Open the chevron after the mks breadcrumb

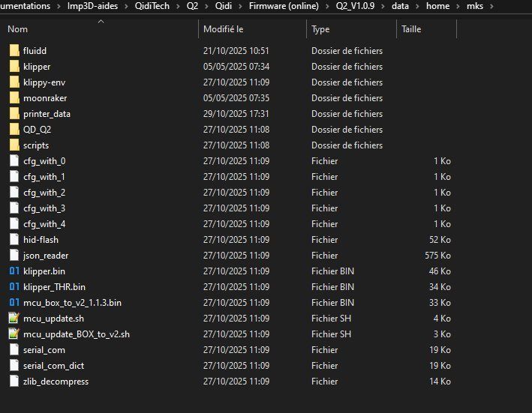pos(491,6)
